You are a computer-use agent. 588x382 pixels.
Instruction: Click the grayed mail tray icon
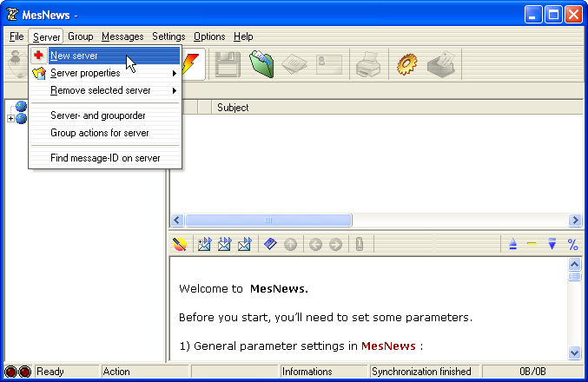click(441, 64)
